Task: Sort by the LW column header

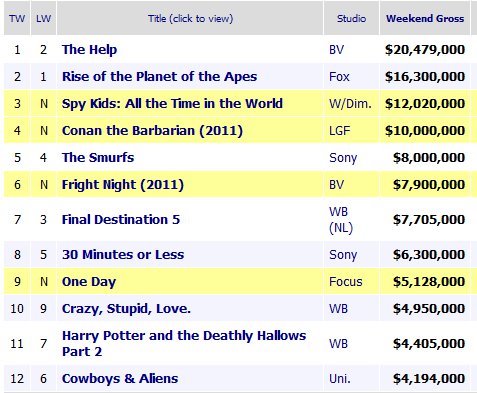Action: coord(44,19)
